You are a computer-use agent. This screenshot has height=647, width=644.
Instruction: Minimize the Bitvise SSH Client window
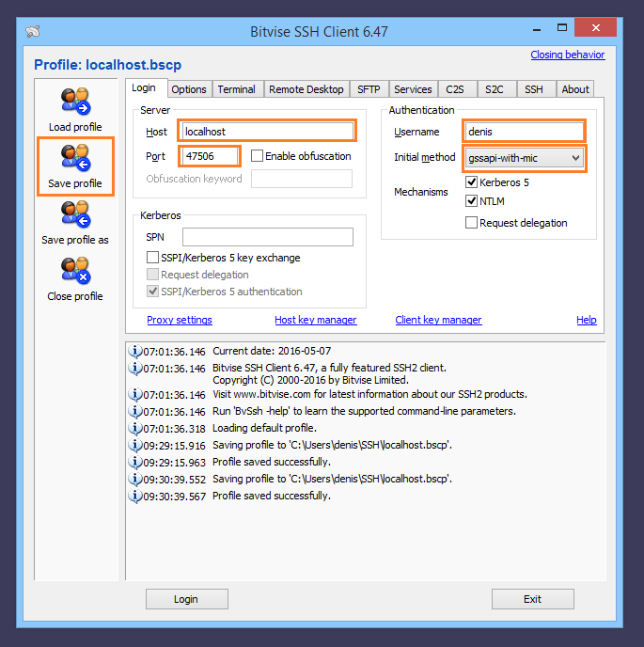pyautogui.click(x=537, y=28)
